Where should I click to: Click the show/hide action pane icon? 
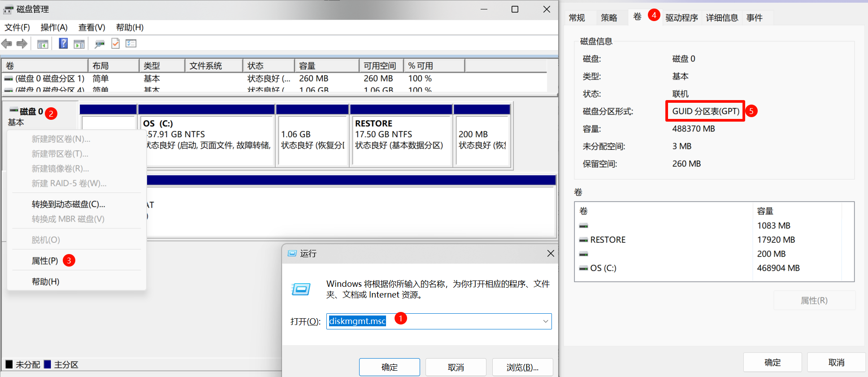[x=79, y=44]
